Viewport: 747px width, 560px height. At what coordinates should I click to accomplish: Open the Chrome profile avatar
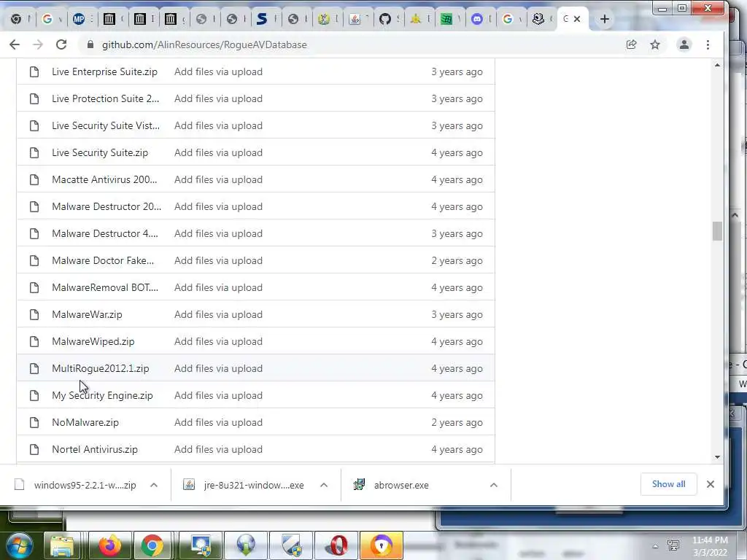pos(684,44)
